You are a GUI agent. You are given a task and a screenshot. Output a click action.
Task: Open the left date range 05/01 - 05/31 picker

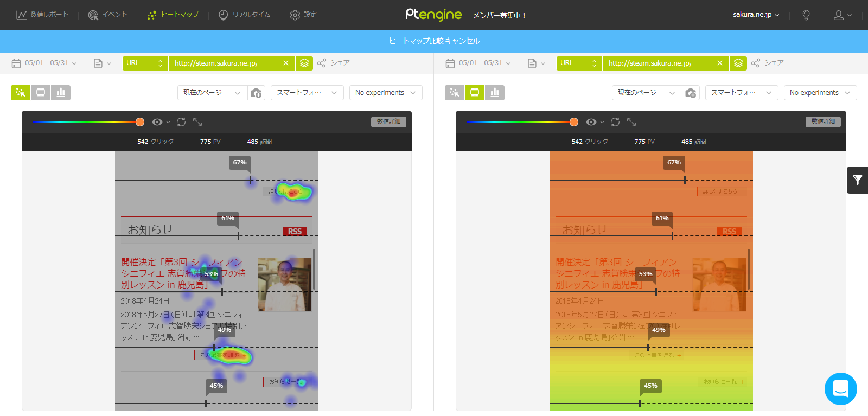pyautogui.click(x=44, y=63)
